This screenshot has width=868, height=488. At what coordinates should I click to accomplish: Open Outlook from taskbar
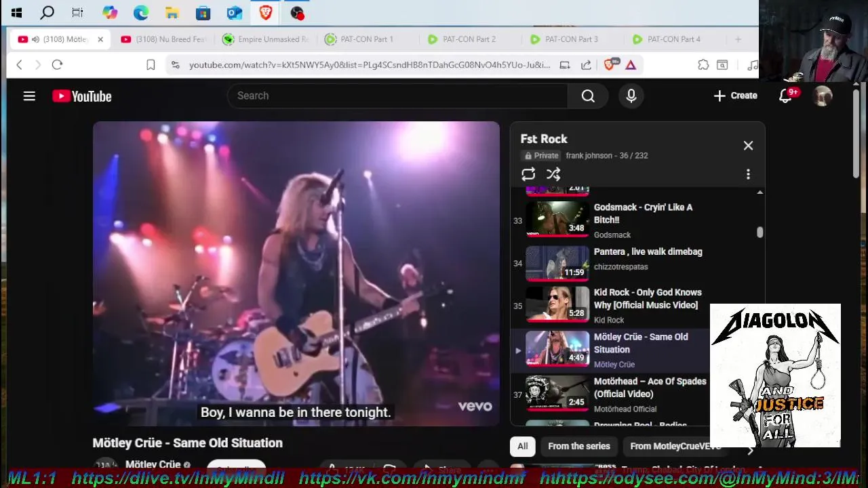235,12
